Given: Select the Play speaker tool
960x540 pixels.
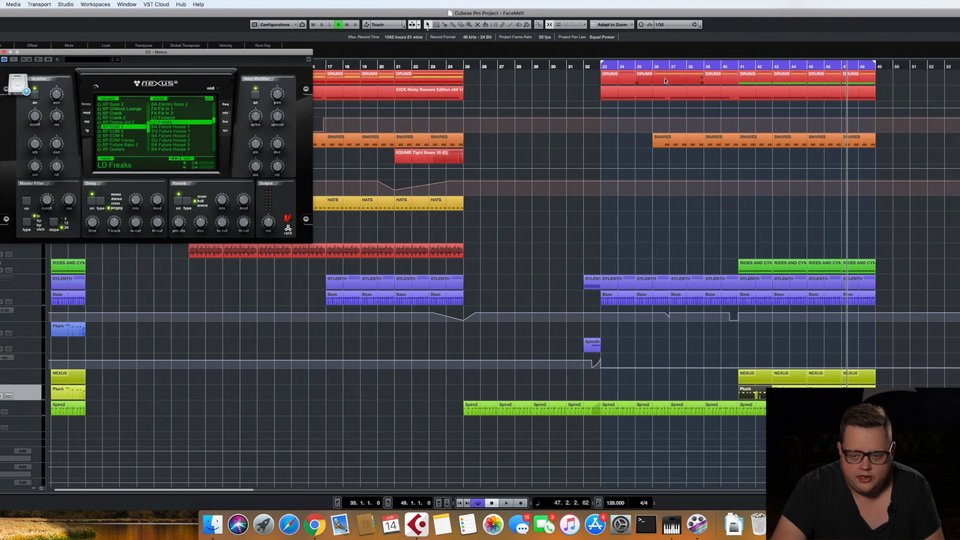Looking at the screenshot, I should pos(519,24).
